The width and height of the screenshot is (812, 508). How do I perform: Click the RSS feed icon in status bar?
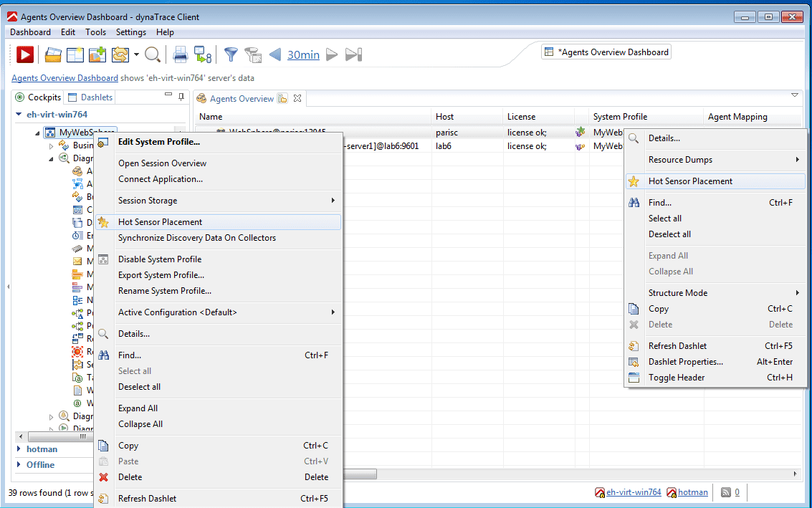(726, 492)
